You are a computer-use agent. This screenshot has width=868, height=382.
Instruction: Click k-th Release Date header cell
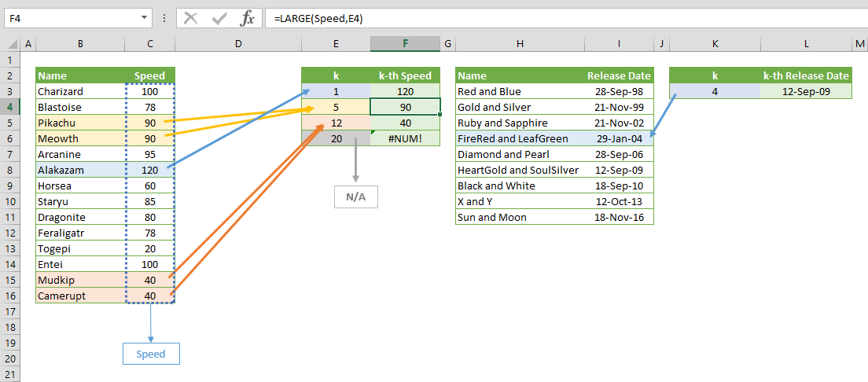pyautogui.click(x=807, y=75)
